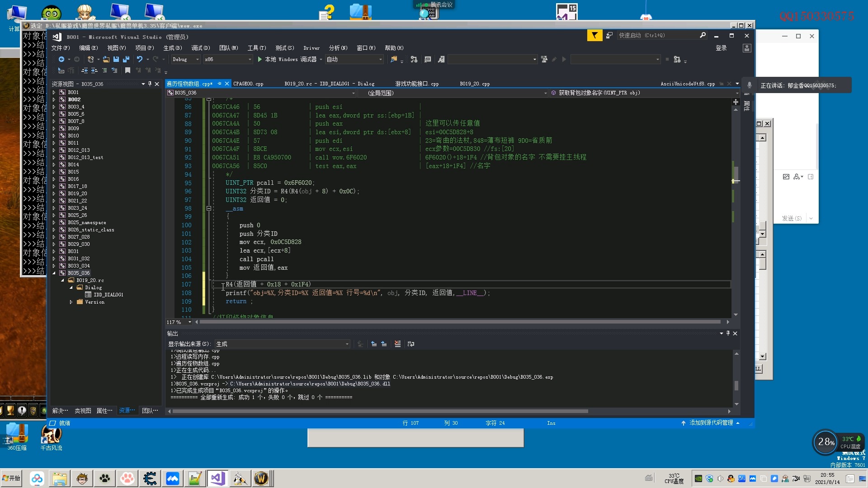868x488 pixels.
Task: Click Visual Studio icon in Windows taskbar
Action: [x=217, y=478]
